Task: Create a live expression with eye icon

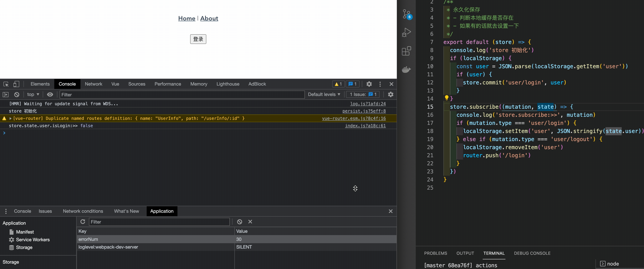Action: [50, 94]
